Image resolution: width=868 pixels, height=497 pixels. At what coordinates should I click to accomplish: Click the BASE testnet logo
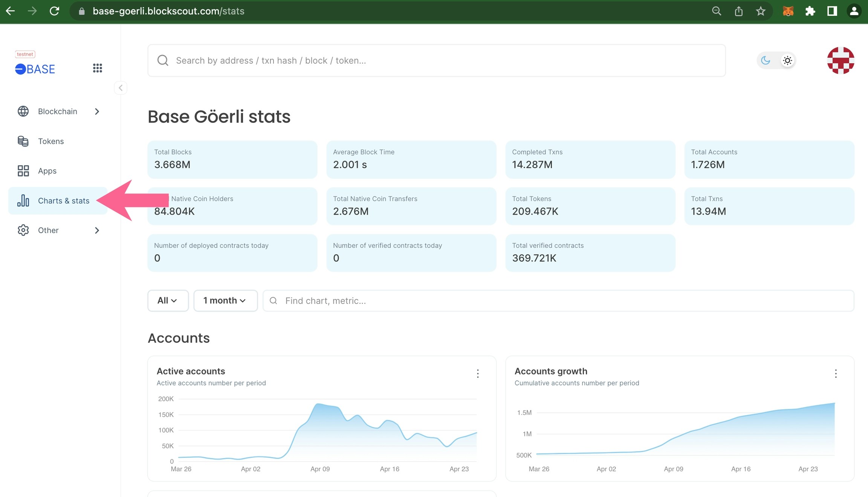[35, 69]
